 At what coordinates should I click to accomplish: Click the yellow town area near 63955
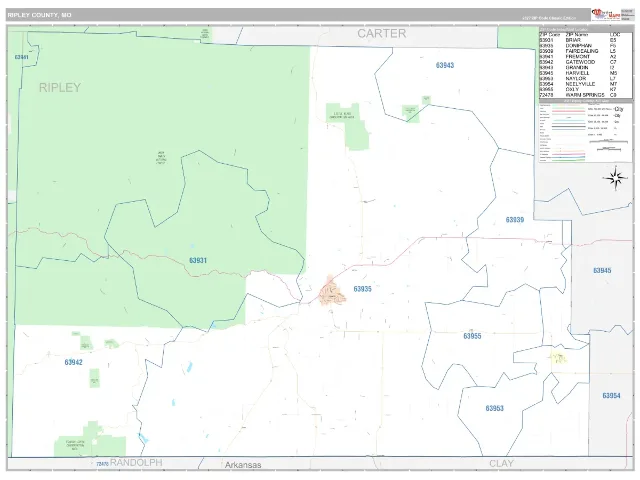pos(558,358)
